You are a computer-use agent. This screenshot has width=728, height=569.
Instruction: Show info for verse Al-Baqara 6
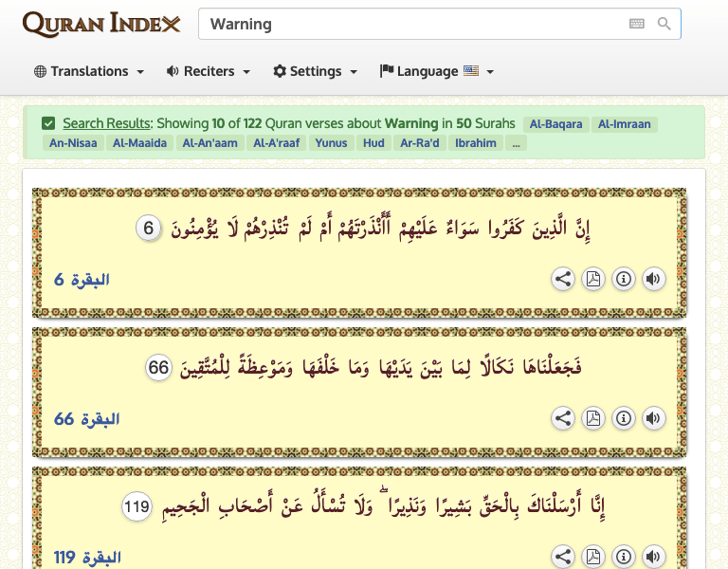(623, 279)
